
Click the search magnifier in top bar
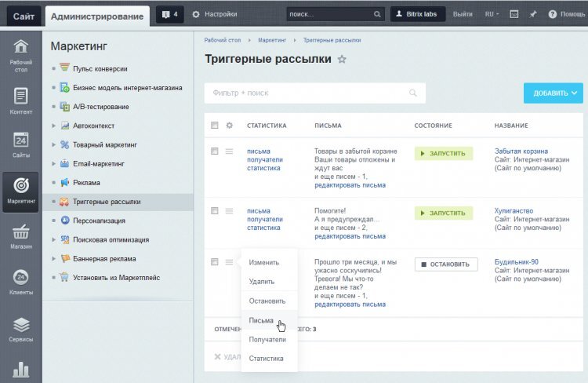(x=377, y=14)
